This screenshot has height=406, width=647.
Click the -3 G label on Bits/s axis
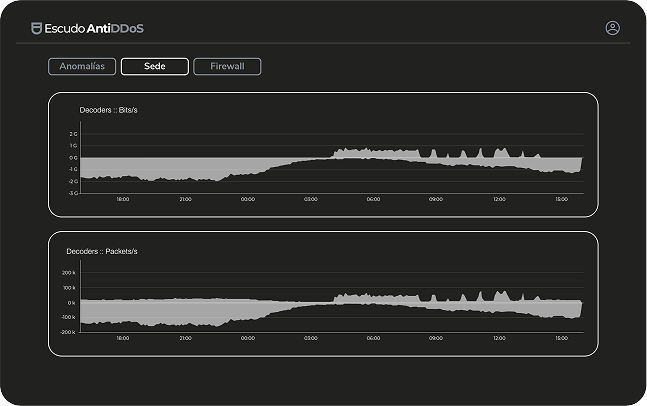(x=73, y=192)
